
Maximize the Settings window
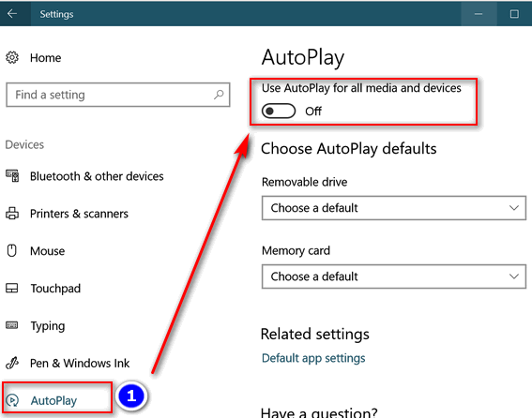[x=514, y=13]
